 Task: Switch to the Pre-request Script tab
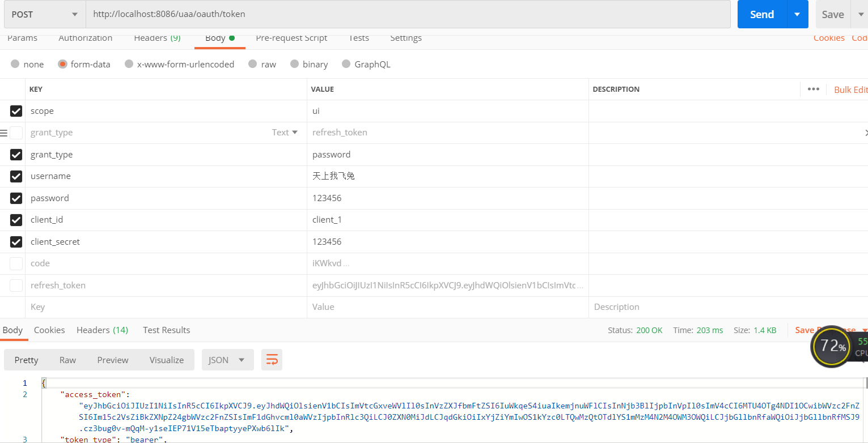click(x=291, y=38)
